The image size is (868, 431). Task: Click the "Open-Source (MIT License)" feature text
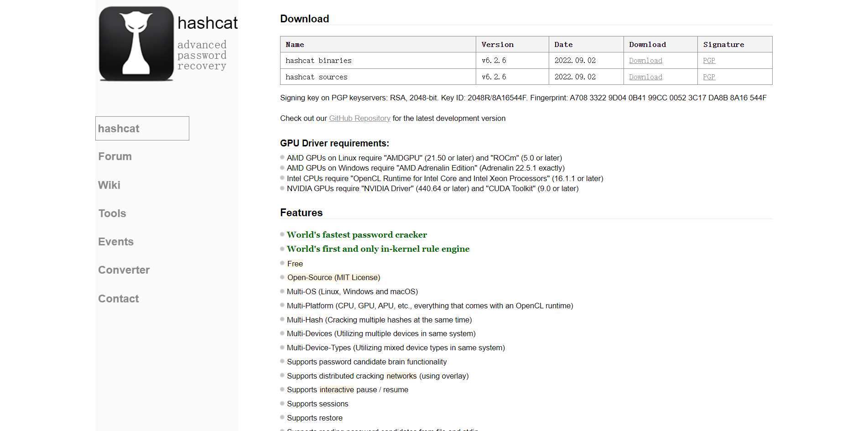coord(333,277)
